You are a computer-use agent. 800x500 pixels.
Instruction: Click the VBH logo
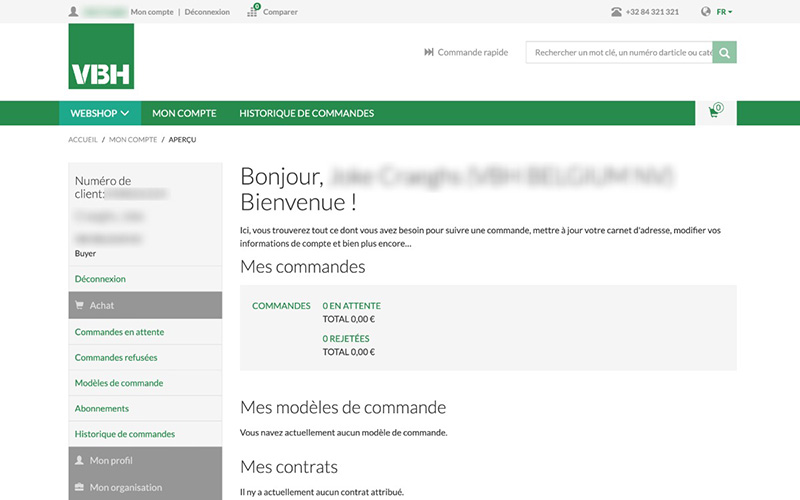click(x=101, y=57)
